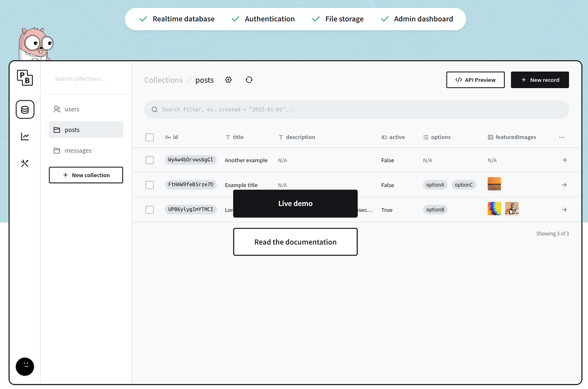The image size is (588, 389).
Task: Click the optionB tag
Action: [x=435, y=209]
